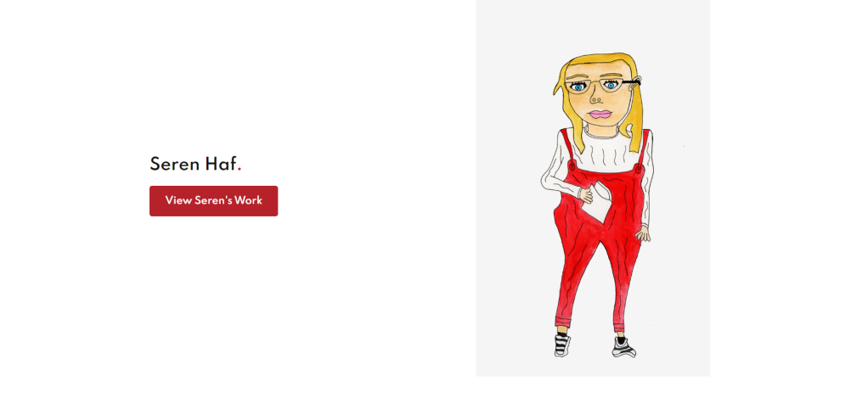The image size is (868, 415).
Task: Click the Seren Haf heading text
Action: pyautogui.click(x=195, y=165)
